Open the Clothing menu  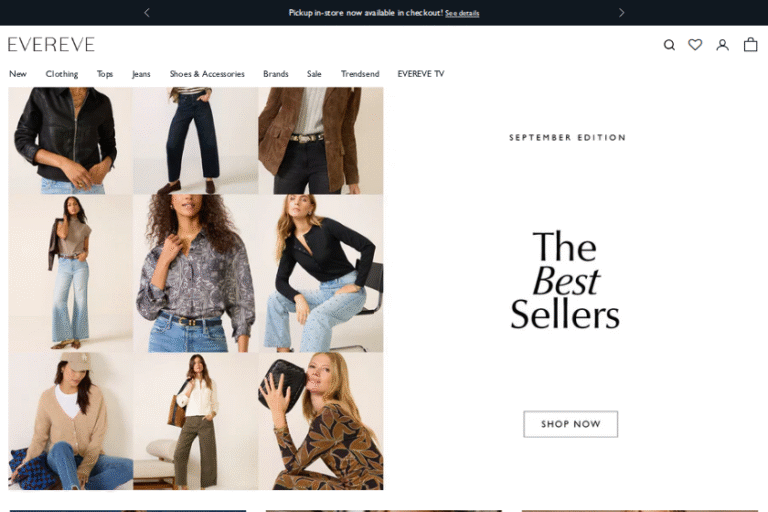pos(62,74)
